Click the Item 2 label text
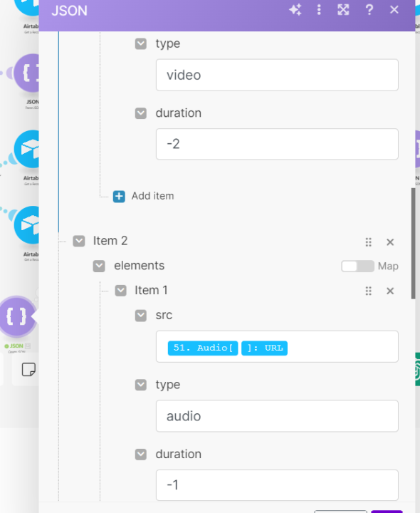Image resolution: width=420 pixels, height=513 pixels. click(x=110, y=241)
